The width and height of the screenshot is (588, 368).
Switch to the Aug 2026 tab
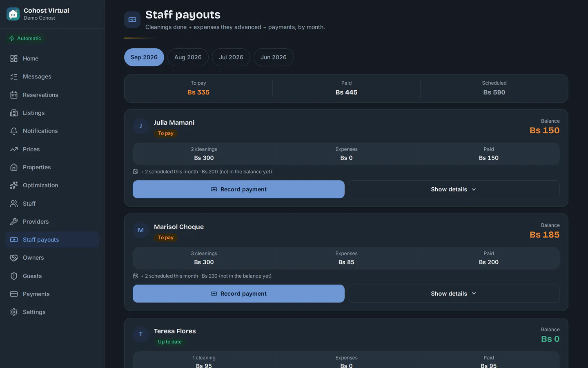point(188,57)
